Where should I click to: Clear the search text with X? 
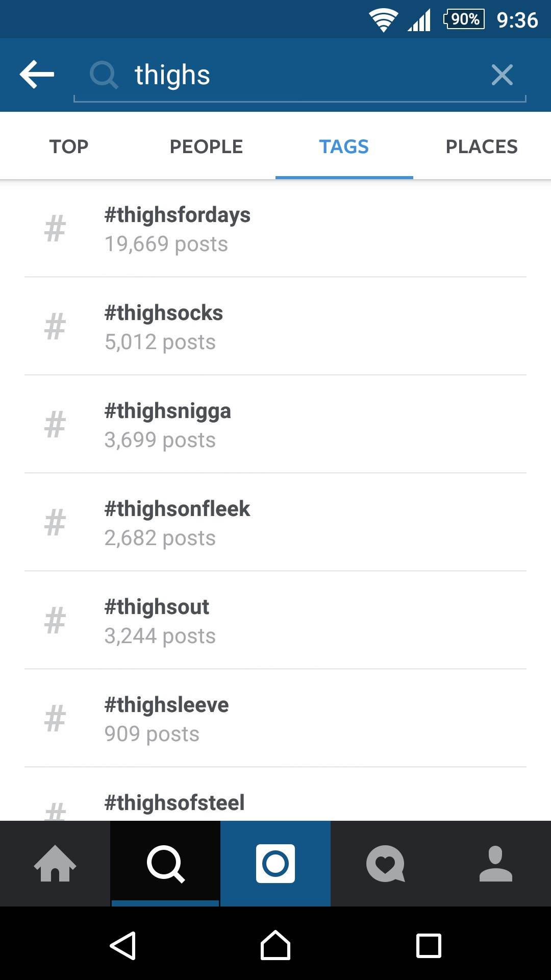pyautogui.click(x=502, y=75)
